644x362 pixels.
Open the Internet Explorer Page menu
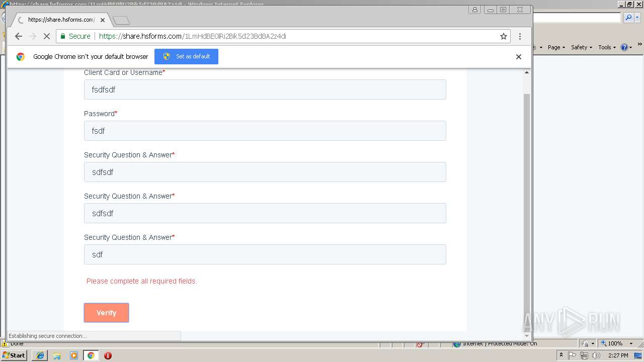coord(556,47)
